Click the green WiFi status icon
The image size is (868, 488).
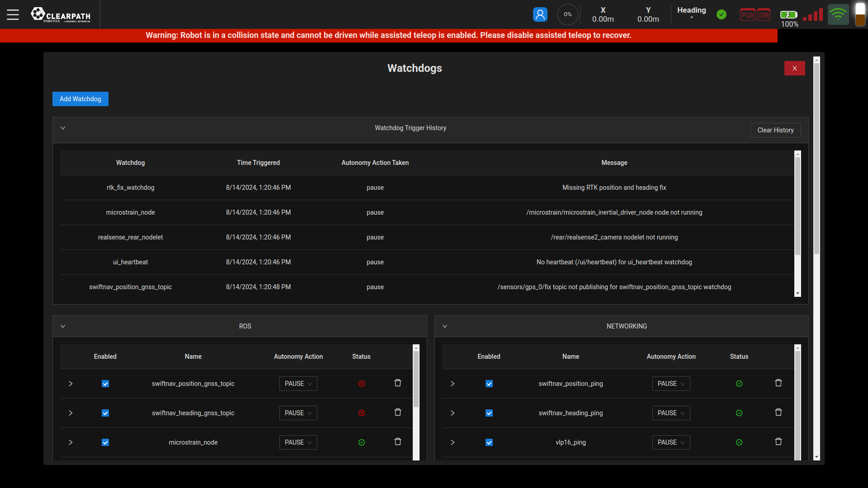(838, 14)
